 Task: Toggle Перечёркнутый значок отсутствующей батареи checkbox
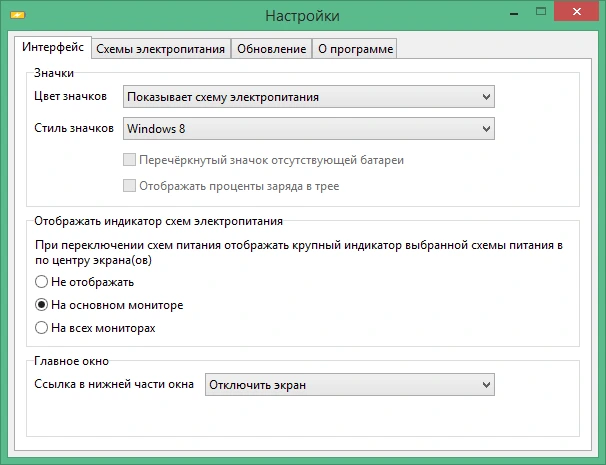click(129, 160)
